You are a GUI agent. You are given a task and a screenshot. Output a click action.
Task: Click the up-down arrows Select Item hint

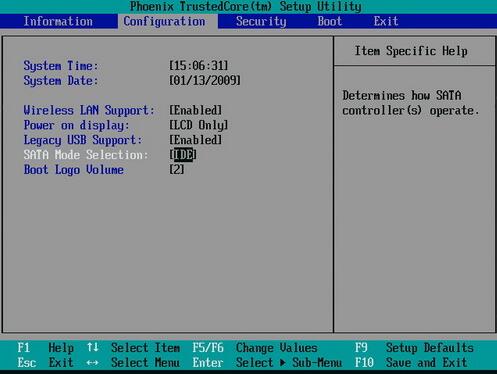click(x=133, y=348)
